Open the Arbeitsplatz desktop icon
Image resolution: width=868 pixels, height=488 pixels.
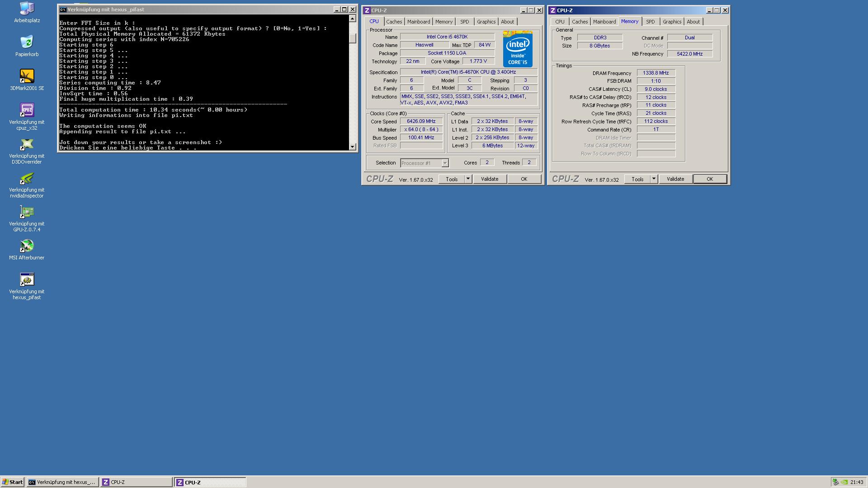27,12
